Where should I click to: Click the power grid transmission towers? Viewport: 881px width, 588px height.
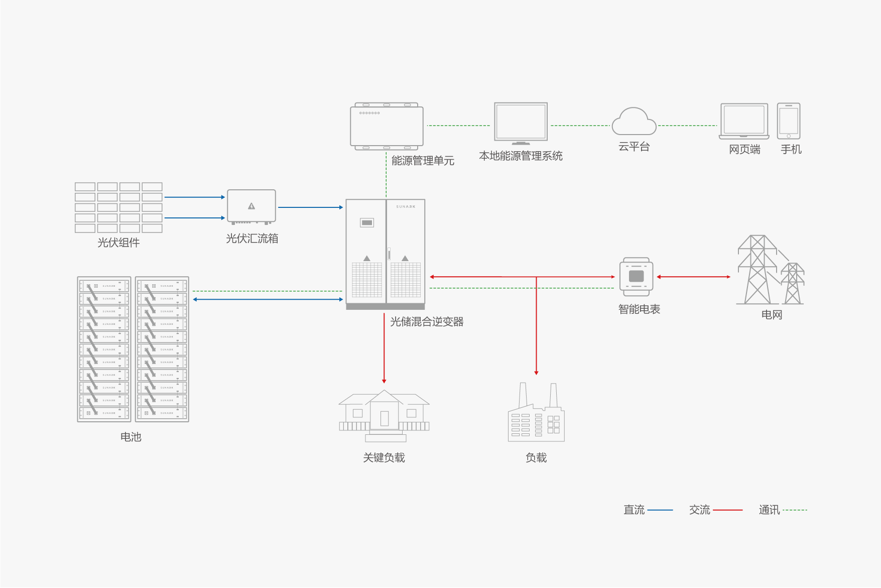[770, 271]
